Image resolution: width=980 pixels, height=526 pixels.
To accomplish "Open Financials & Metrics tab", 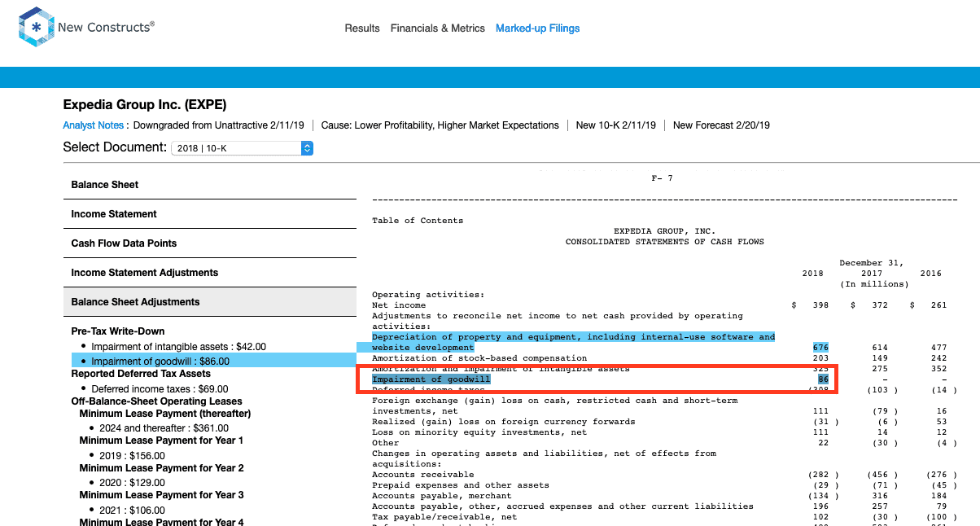I will [x=438, y=28].
